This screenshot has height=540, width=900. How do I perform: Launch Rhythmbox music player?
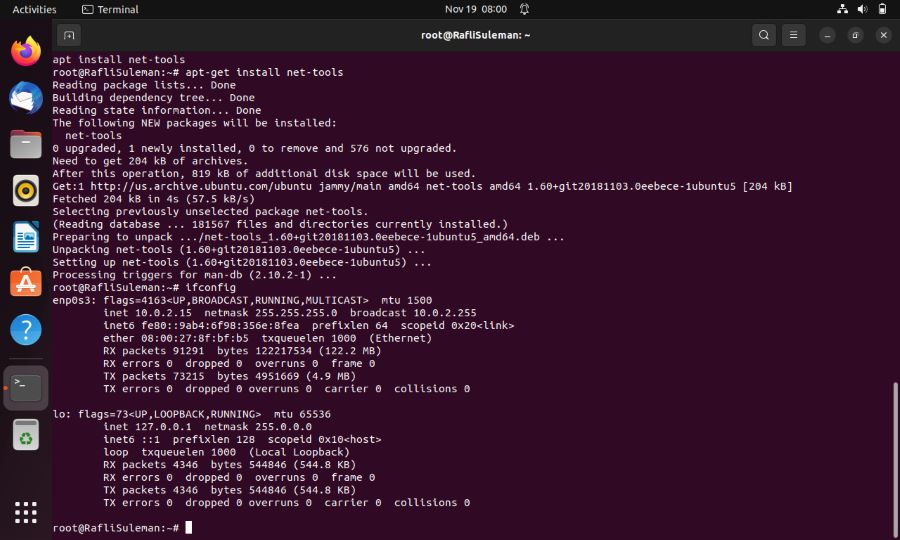[x=26, y=191]
